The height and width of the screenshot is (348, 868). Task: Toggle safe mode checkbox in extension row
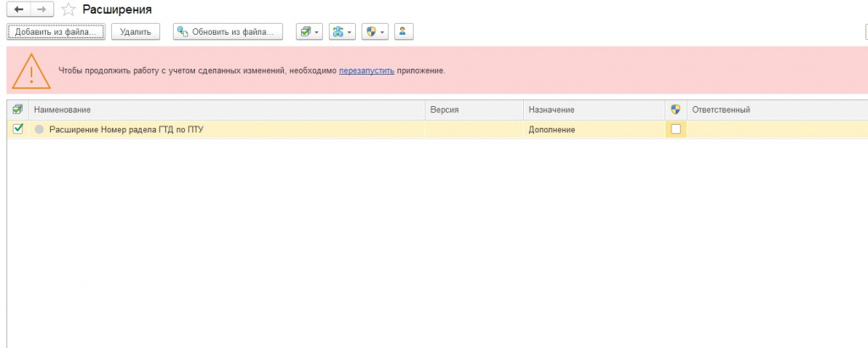(x=676, y=129)
